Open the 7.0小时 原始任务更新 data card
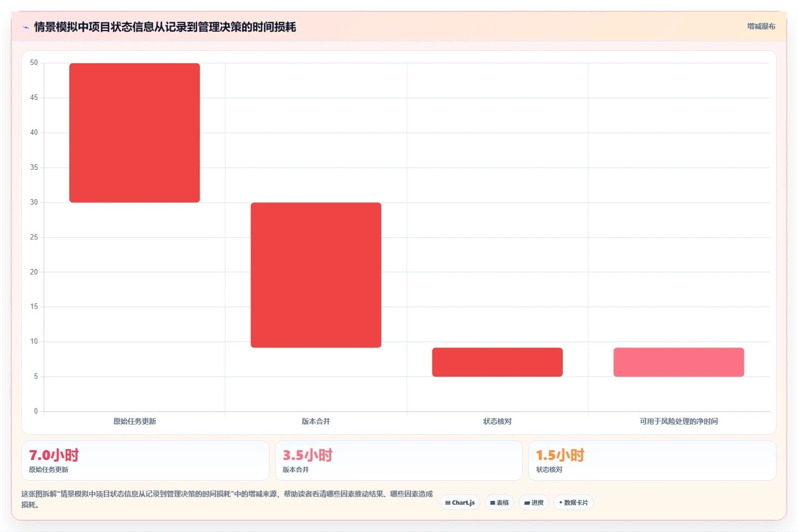This screenshot has width=798, height=532. click(x=145, y=461)
